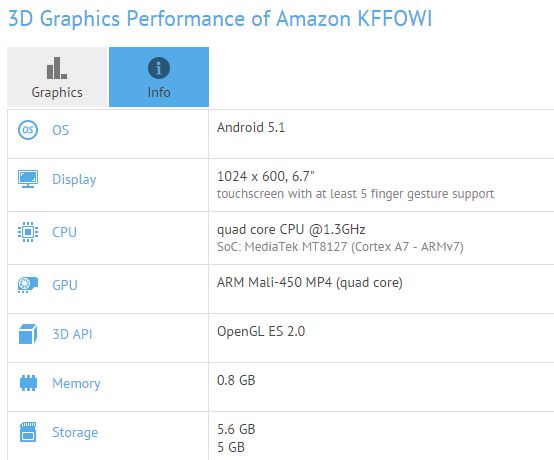Click the circled i Info icon

(x=159, y=68)
